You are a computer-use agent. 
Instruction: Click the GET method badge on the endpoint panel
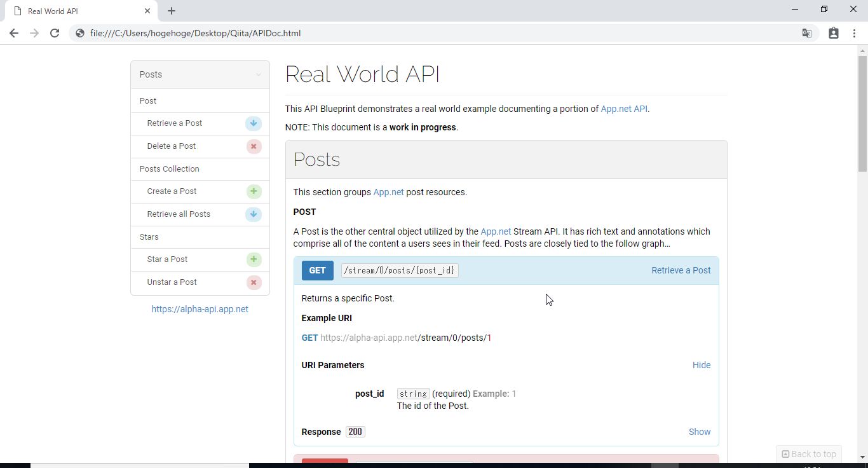click(x=317, y=270)
